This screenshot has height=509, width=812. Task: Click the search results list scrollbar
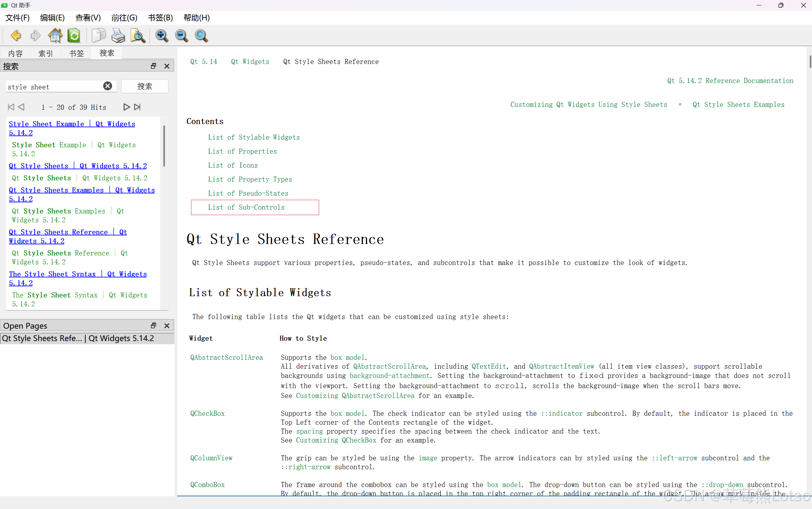pos(164,146)
